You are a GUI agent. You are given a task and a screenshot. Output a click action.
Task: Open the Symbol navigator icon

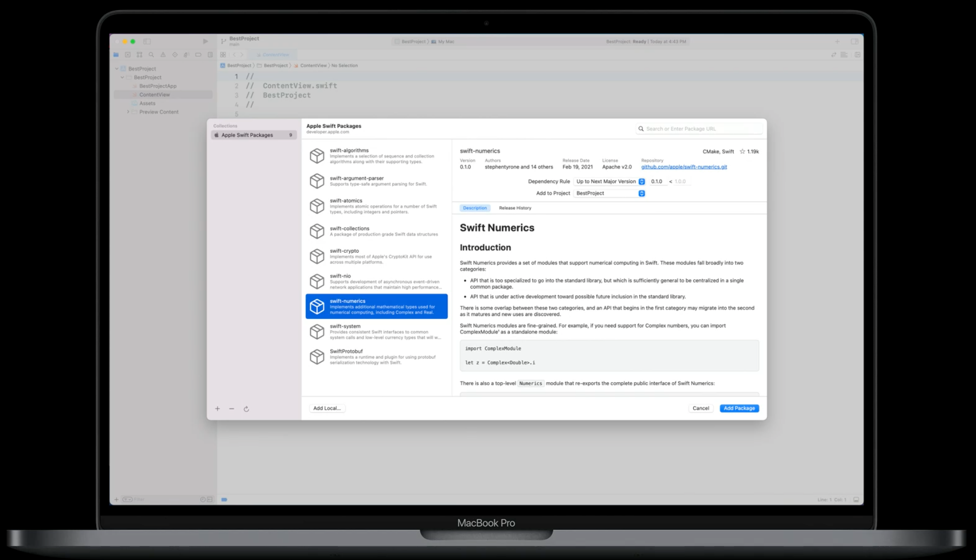[x=140, y=55]
